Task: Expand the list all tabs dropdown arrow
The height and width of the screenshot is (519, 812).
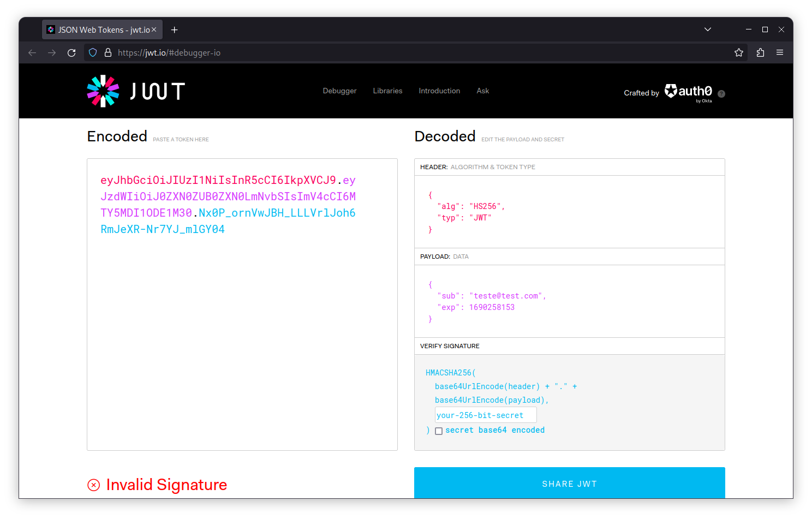Action: point(708,29)
